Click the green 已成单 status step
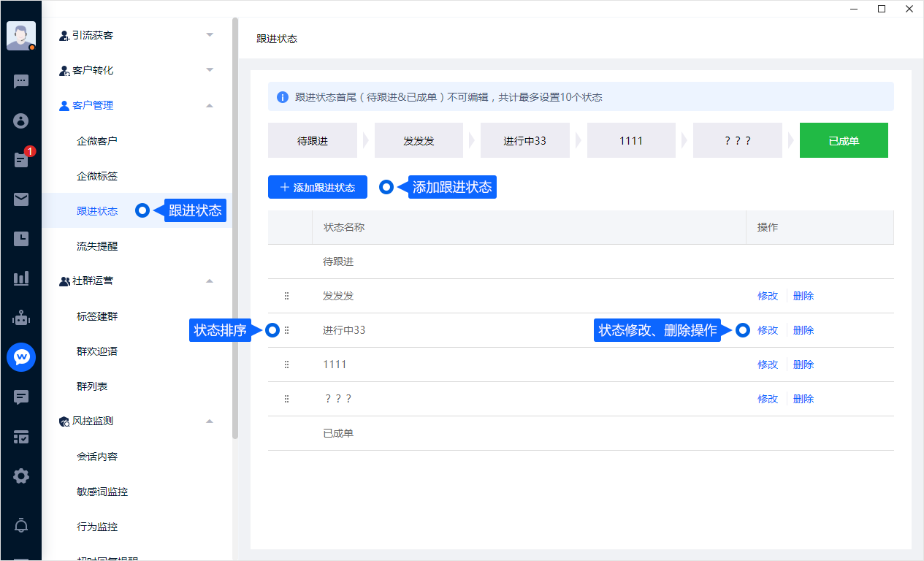Screen dimensions: 924x561 tap(843, 141)
